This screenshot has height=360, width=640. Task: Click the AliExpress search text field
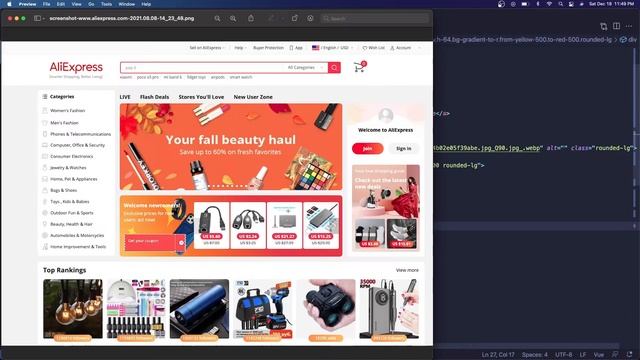202,68
